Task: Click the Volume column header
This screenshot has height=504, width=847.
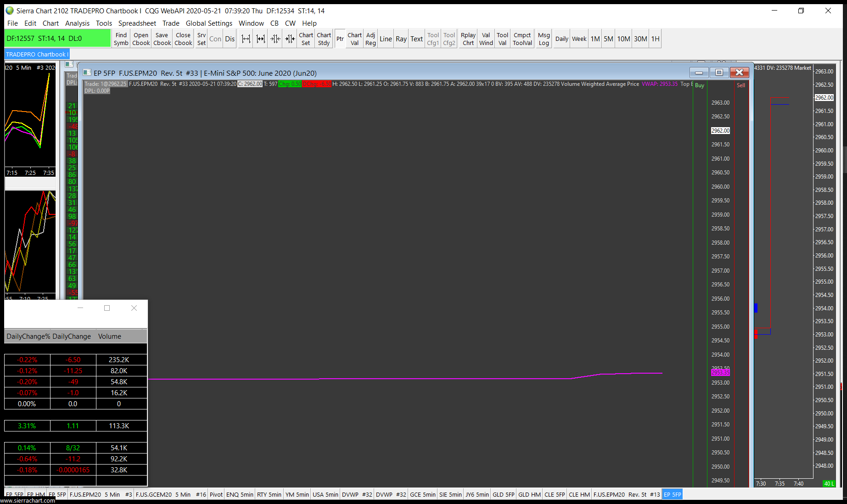Action: pyautogui.click(x=110, y=336)
